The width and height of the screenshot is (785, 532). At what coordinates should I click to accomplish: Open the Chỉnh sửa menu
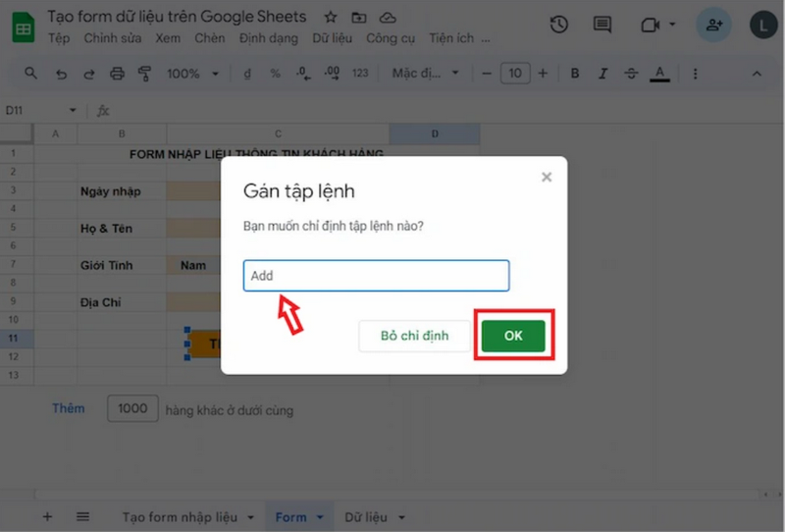pos(112,38)
